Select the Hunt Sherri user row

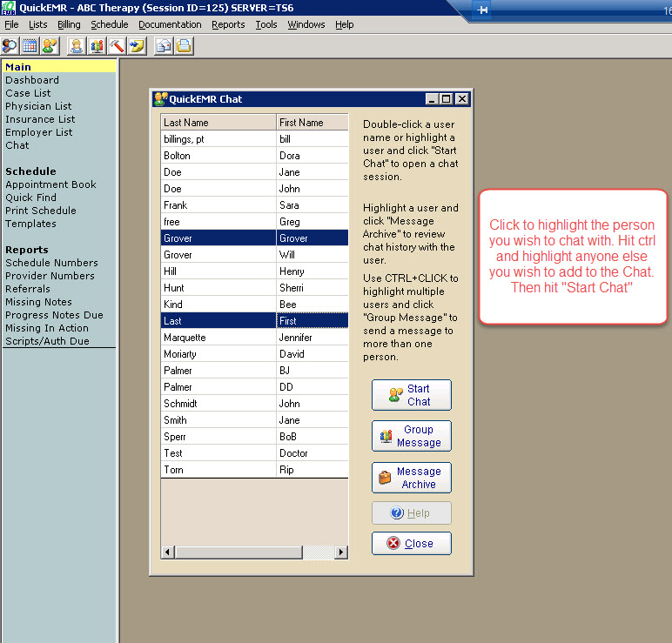tap(254, 288)
